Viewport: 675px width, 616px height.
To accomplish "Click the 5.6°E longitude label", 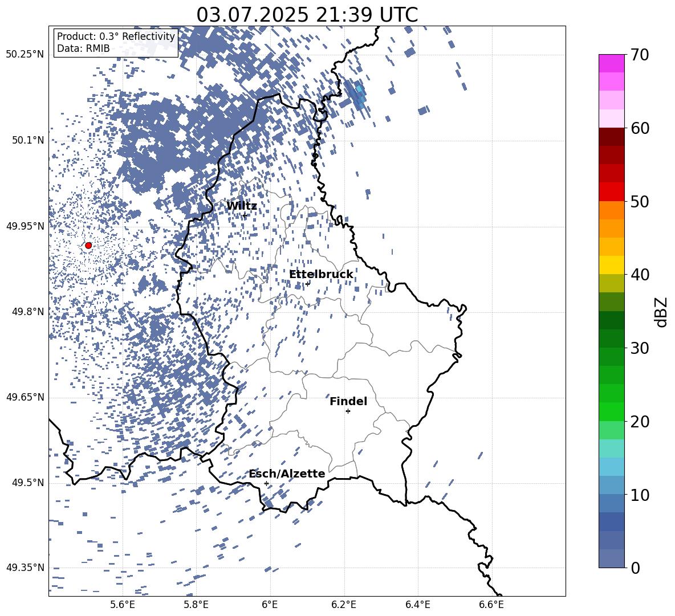I will coord(123,605).
